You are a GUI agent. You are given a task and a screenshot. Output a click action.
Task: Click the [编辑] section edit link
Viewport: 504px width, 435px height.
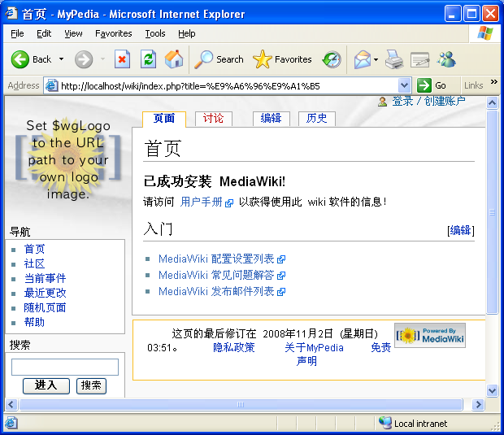(x=461, y=231)
